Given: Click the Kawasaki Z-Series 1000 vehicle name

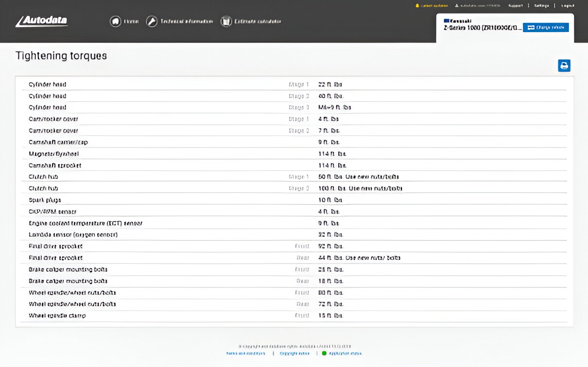Looking at the screenshot, I should [482, 28].
